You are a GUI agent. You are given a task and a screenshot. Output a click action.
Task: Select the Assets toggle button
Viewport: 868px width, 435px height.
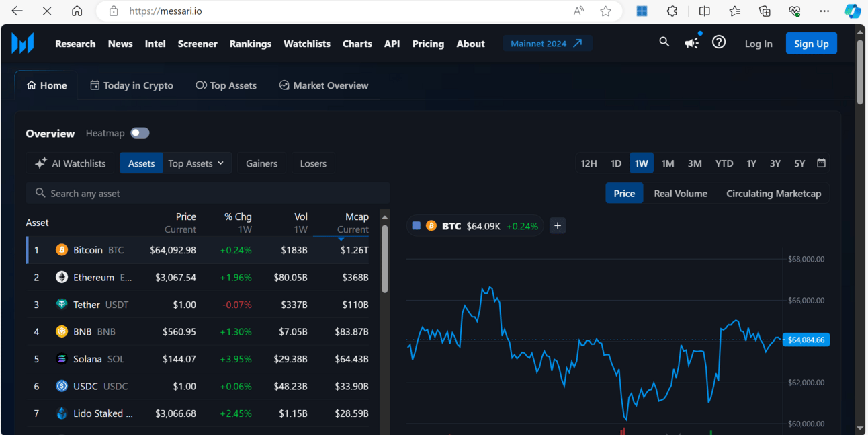tap(141, 163)
